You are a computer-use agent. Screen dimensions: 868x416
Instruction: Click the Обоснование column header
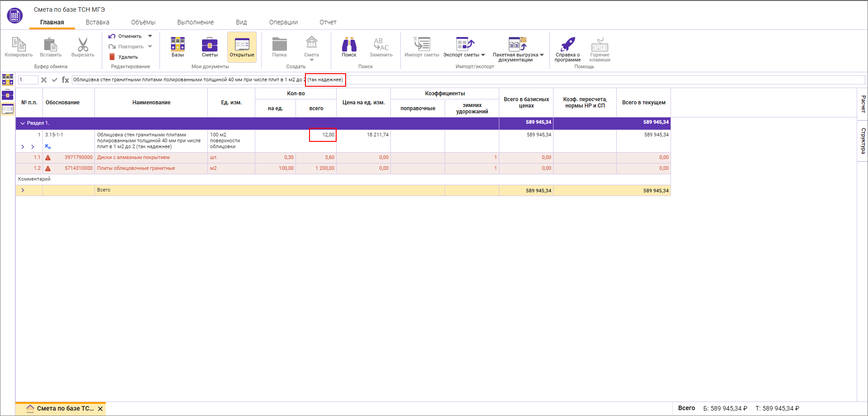pos(69,103)
